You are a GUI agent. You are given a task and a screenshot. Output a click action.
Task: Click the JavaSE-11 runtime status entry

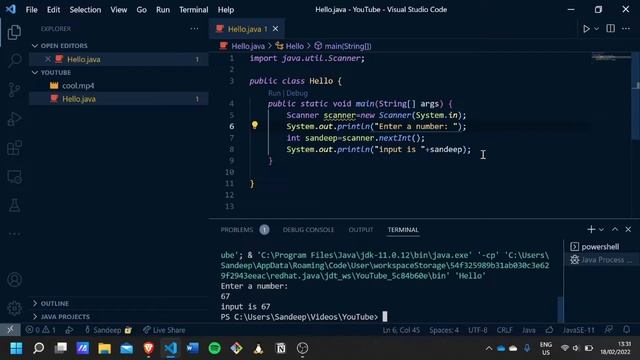578,330
